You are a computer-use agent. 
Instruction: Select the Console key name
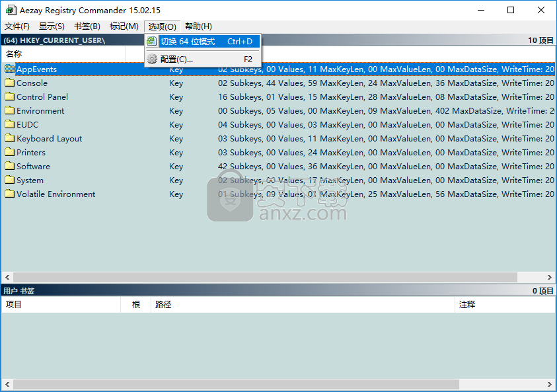coord(32,83)
